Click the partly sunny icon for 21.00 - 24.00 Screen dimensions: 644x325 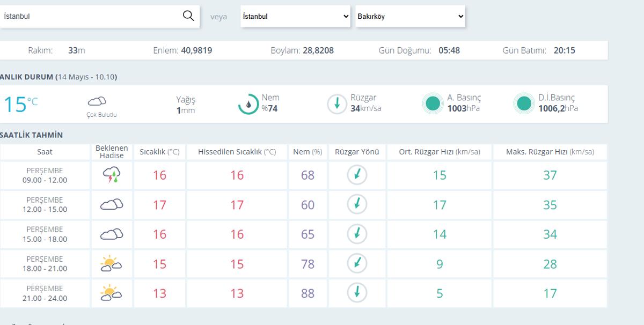(111, 293)
